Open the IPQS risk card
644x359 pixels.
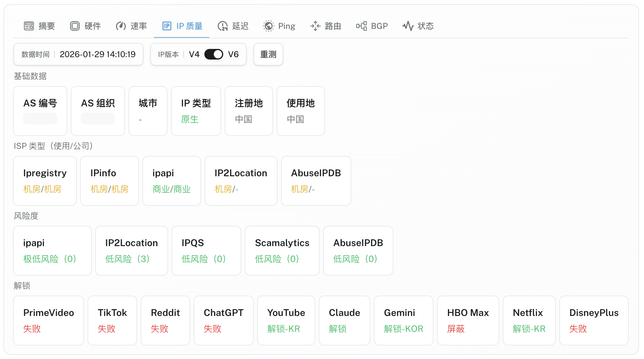(206, 251)
